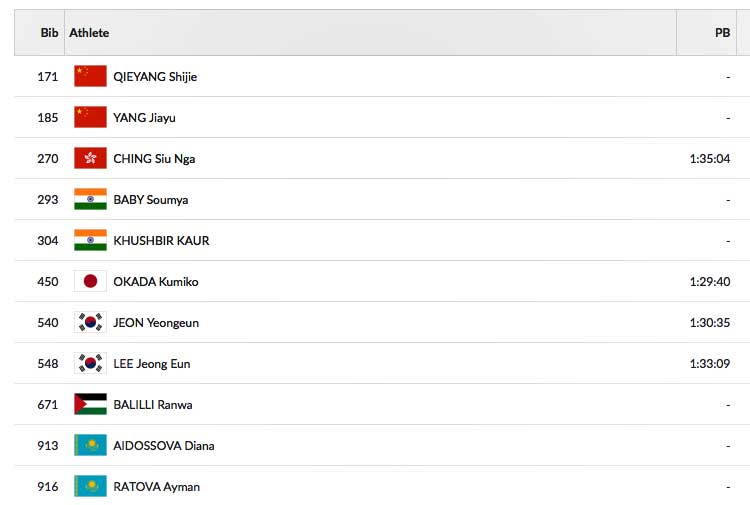This screenshot has width=750, height=505.
Task: Open athlete QIEYANG Shijie's profile
Action: pyautogui.click(x=155, y=77)
